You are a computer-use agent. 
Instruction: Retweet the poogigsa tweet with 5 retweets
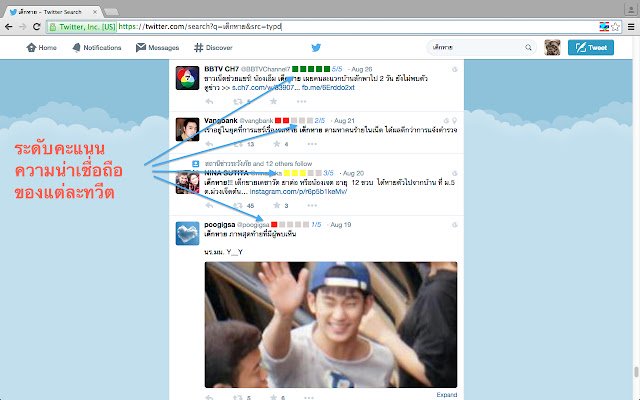click(237, 397)
